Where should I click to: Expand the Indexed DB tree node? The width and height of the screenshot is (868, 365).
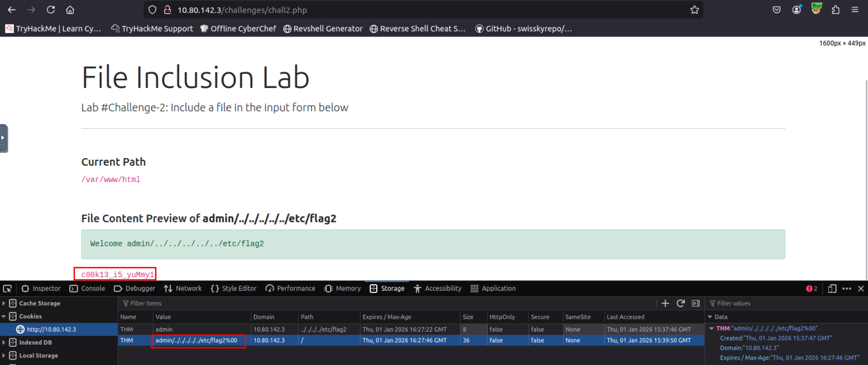[4, 342]
